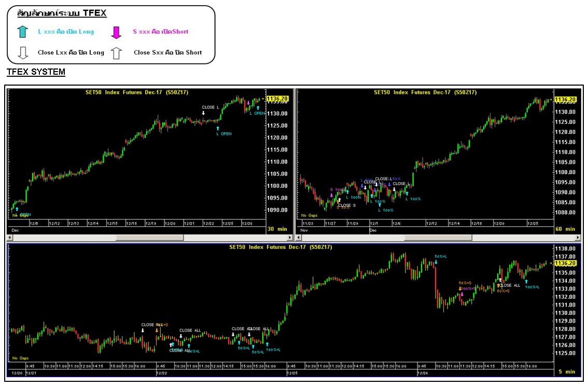Click the 1090.00 price level on 30 min chart
The image size is (588, 386).
click(x=277, y=210)
